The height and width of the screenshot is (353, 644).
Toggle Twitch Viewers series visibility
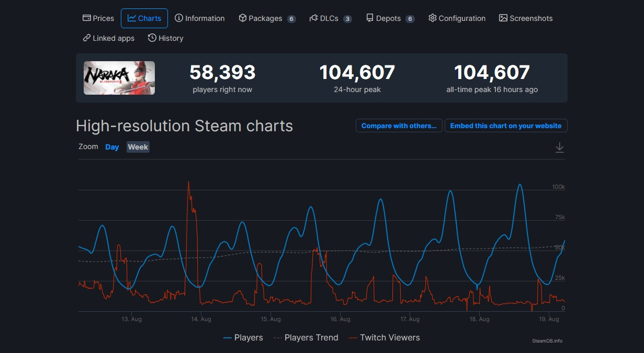[384, 338]
